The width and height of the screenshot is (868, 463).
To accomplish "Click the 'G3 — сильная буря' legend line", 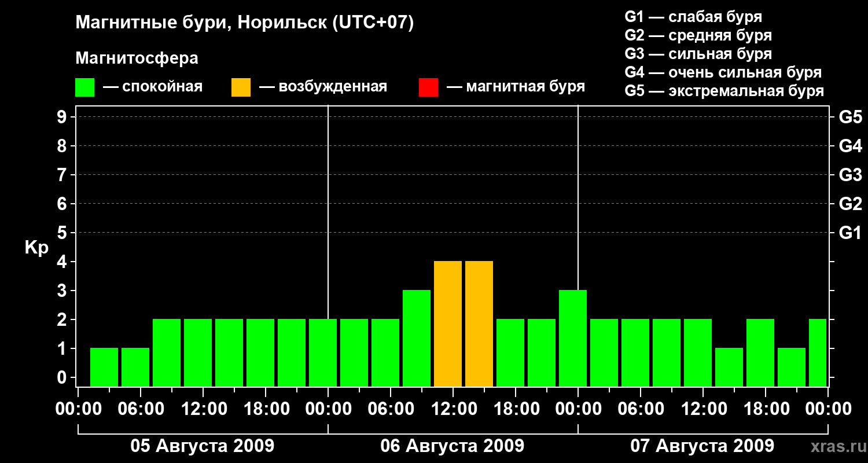I will tap(698, 54).
